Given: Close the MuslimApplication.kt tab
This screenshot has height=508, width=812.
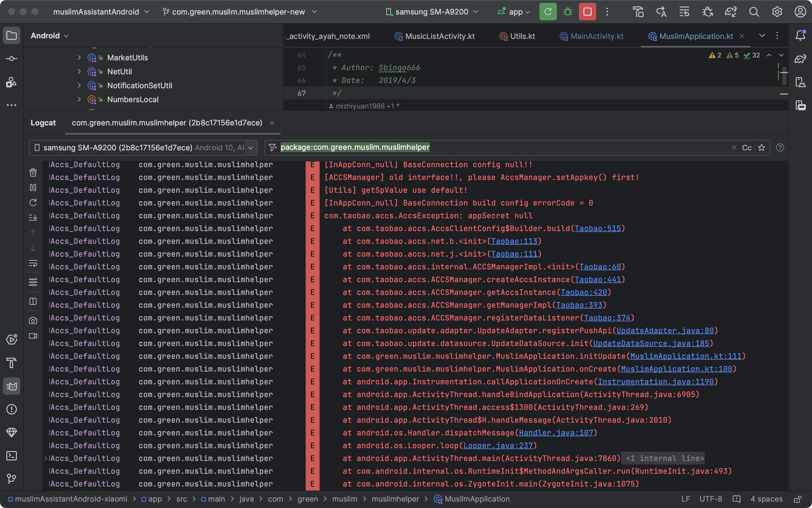Looking at the screenshot, I should click(742, 36).
